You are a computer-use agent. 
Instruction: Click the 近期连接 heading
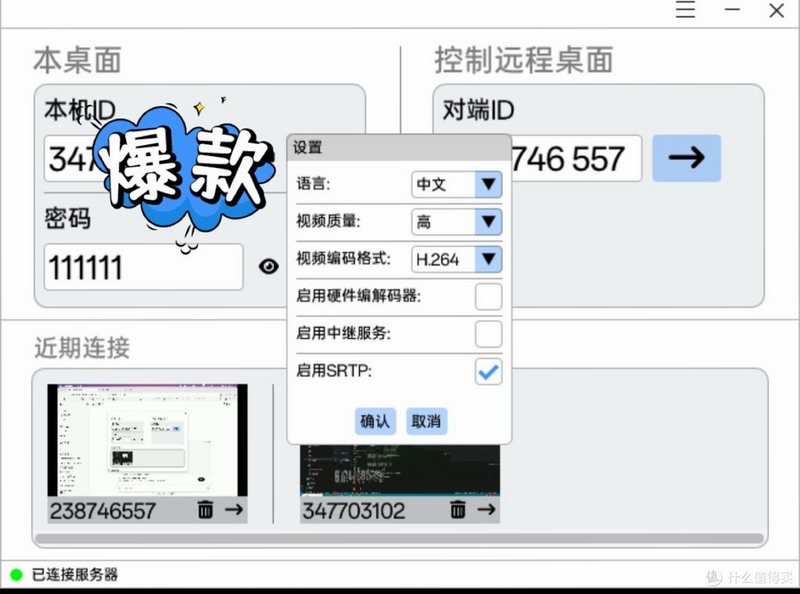[82, 348]
